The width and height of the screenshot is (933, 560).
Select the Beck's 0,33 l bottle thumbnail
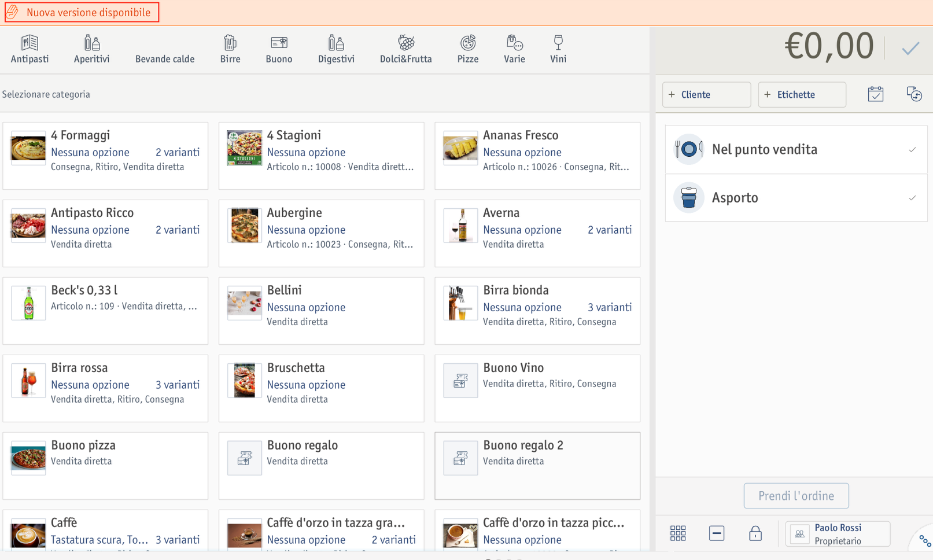[x=28, y=303]
